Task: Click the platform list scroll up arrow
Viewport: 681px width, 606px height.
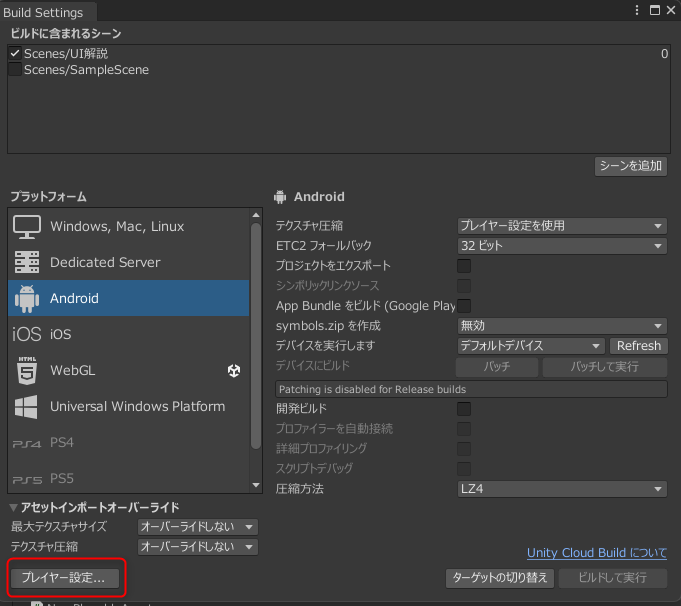Action: 256,215
